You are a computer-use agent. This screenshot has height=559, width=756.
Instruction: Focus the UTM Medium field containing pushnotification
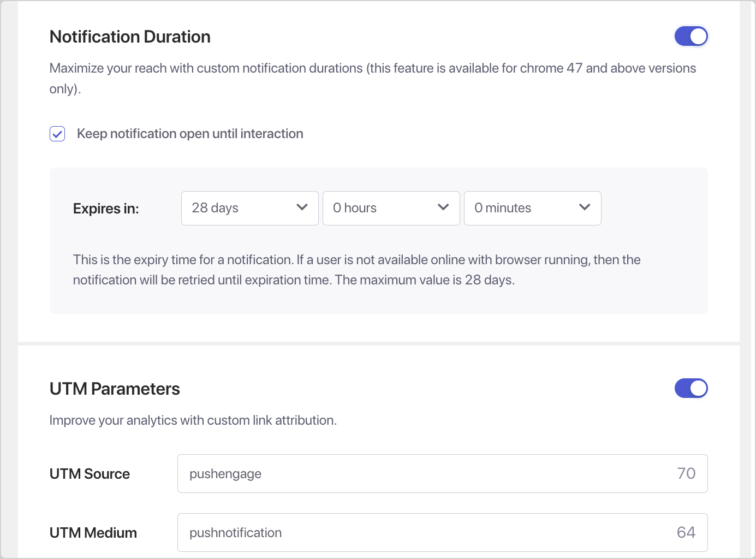(x=443, y=533)
